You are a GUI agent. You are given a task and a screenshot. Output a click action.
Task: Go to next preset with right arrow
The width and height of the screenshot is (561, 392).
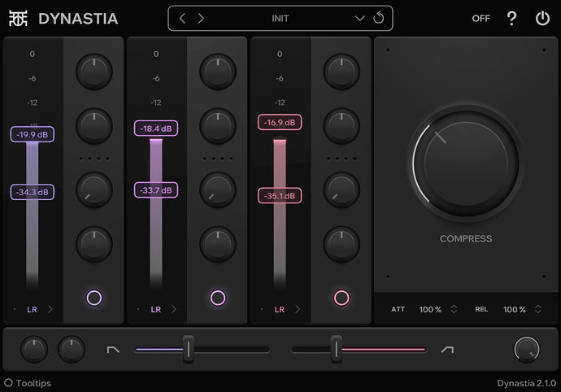point(201,18)
